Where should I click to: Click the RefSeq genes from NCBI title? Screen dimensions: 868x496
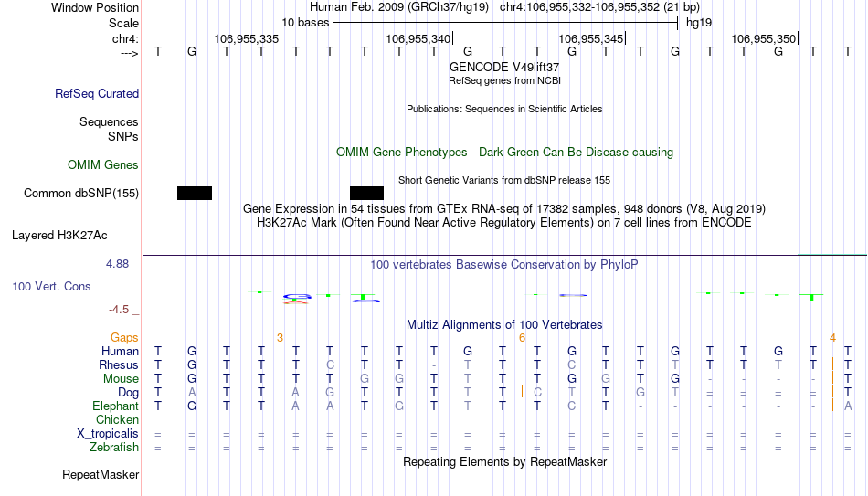pyautogui.click(x=505, y=80)
